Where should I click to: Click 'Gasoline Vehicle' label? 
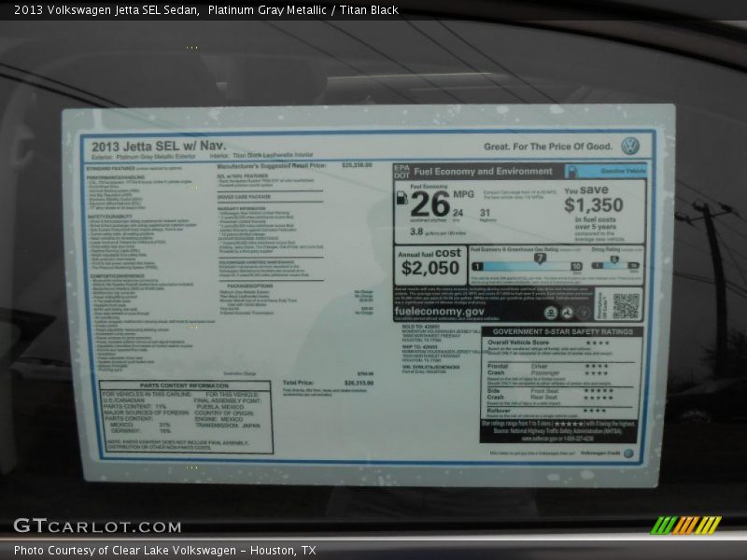pyautogui.click(x=623, y=171)
